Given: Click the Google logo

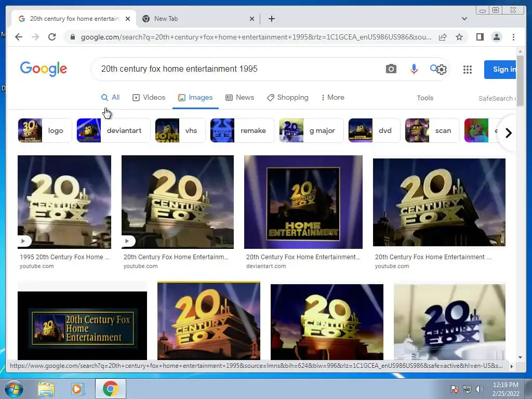Looking at the screenshot, I should (x=44, y=69).
